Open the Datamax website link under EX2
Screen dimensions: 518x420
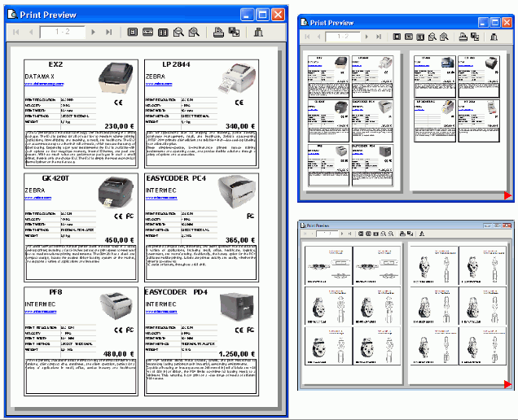[44, 84]
